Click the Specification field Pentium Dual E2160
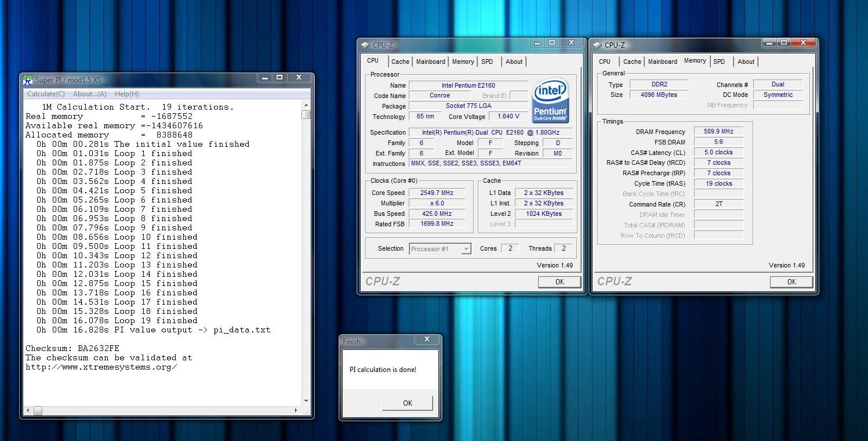This screenshot has height=441, width=868. pos(491,132)
